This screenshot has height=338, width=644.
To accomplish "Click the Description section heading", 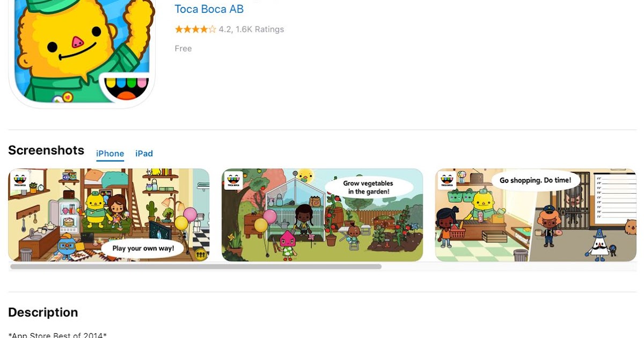I will pos(43,312).
